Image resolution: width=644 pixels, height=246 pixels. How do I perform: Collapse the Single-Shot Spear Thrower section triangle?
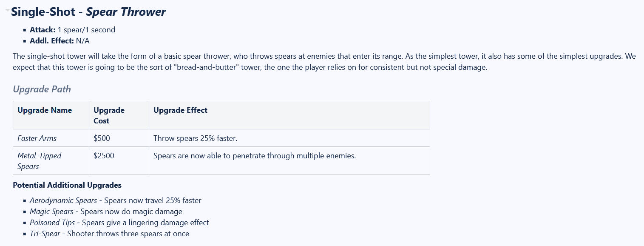point(7,11)
